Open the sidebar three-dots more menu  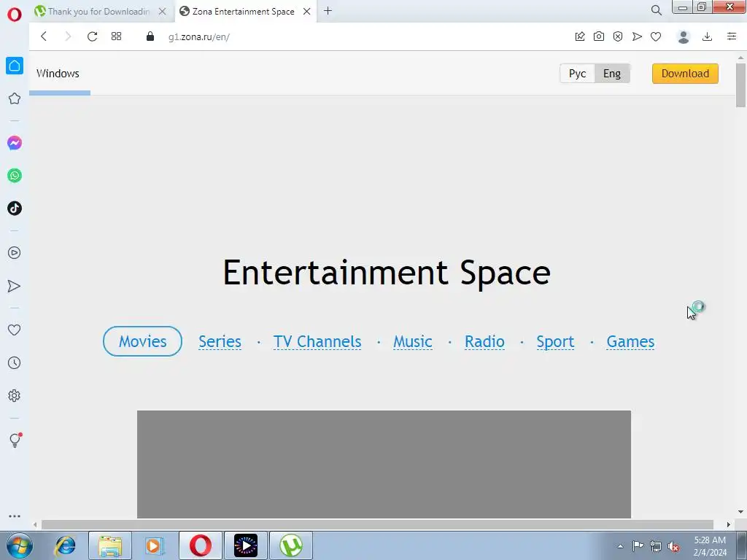pos(15,516)
